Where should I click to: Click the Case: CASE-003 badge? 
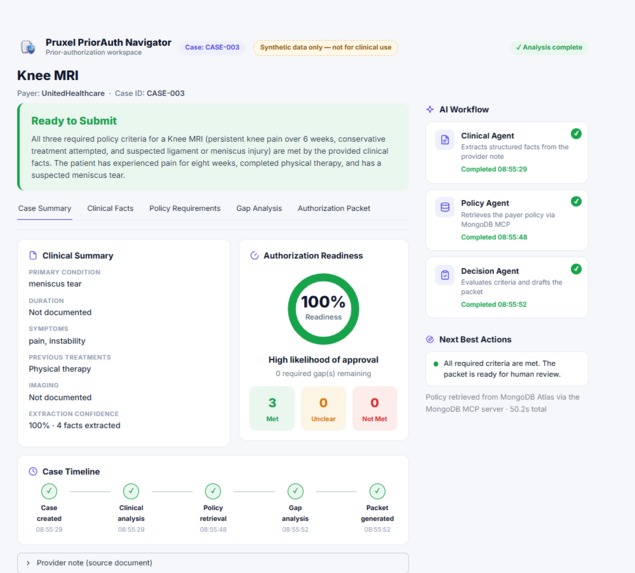[212, 47]
